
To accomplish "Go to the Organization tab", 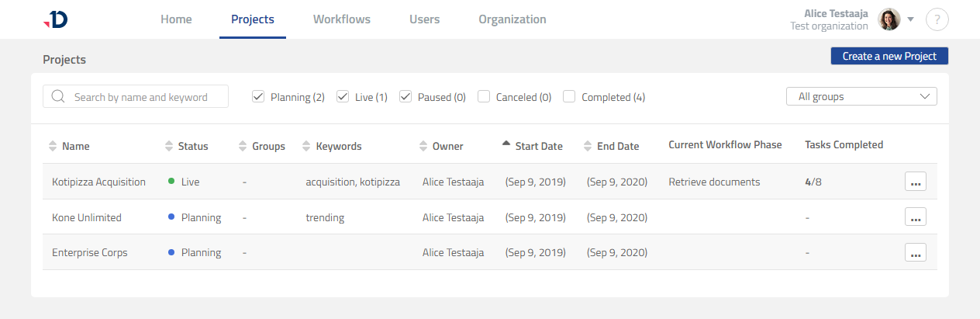I will point(512,19).
